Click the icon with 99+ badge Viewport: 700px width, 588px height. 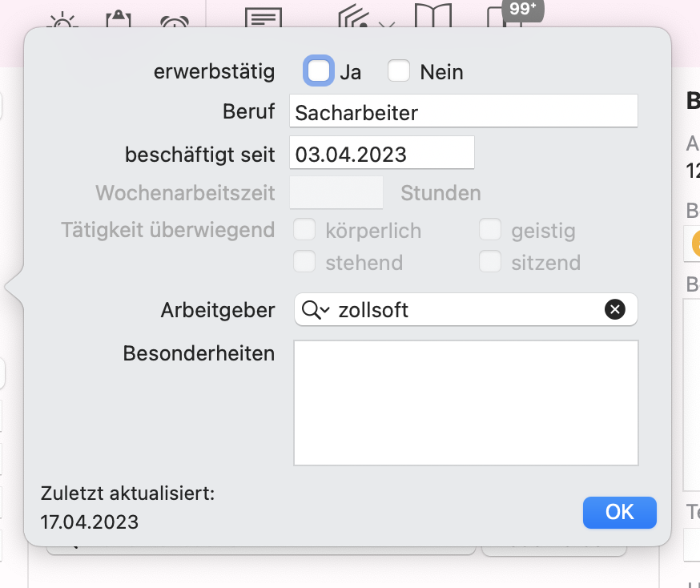click(x=505, y=17)
